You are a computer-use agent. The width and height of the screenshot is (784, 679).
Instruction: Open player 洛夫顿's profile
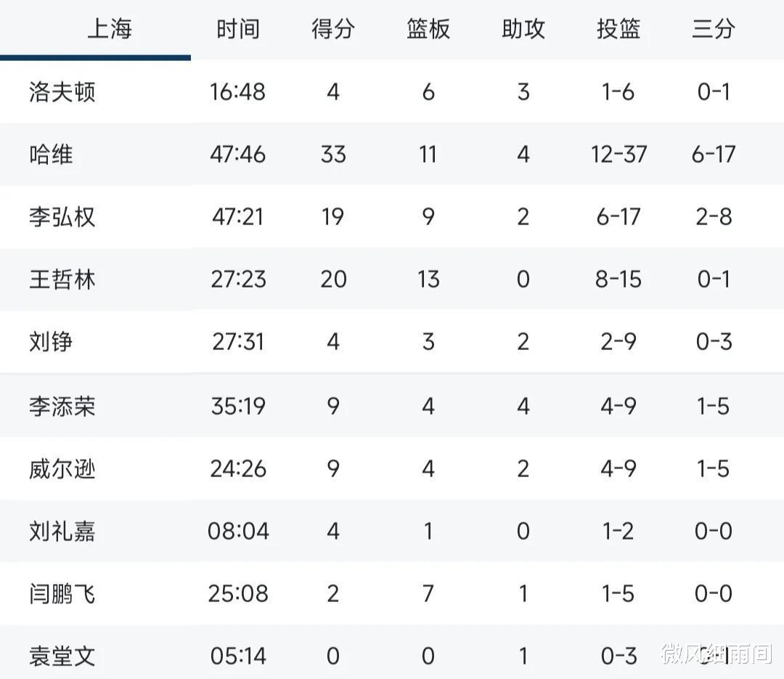click(62, 92)
